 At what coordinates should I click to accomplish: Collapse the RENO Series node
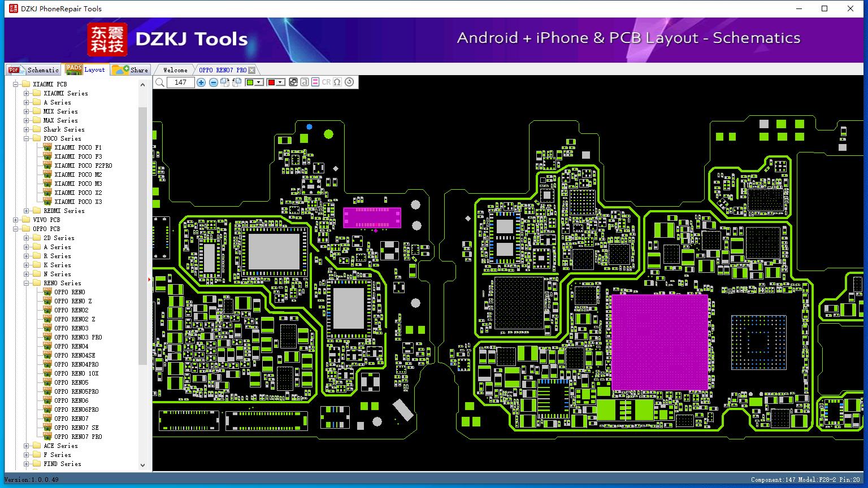pos(26,283)
